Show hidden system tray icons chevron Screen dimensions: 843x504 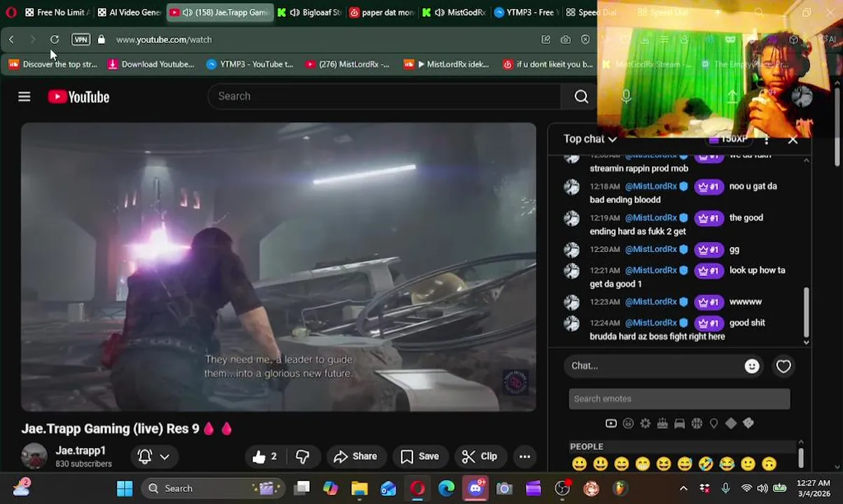(683, 488)
